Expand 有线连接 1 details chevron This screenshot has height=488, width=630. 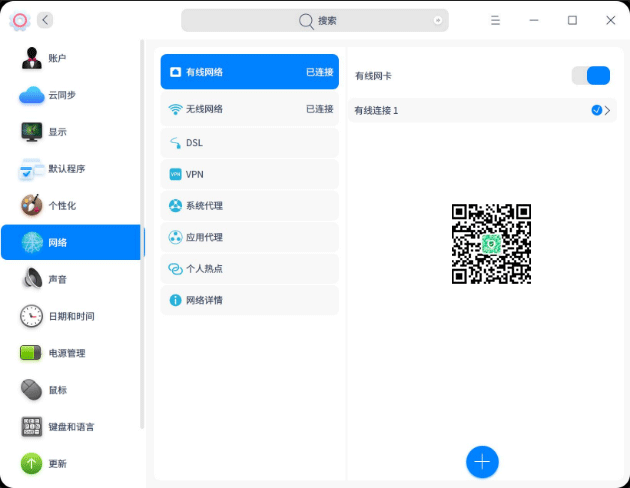pyautogui.click(x=607, y=110)
